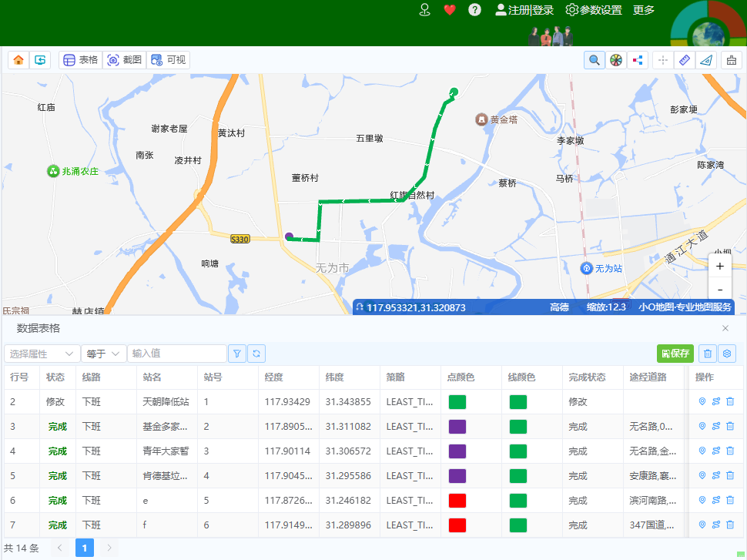Open 参数设置 parameter settings
The height and width of the screenshot is (560, 747).
tap(594, 10)
